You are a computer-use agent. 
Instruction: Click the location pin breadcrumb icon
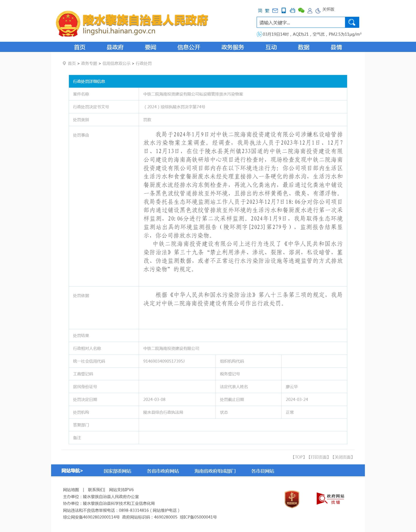pyautogui.click(x=64, y=63)
